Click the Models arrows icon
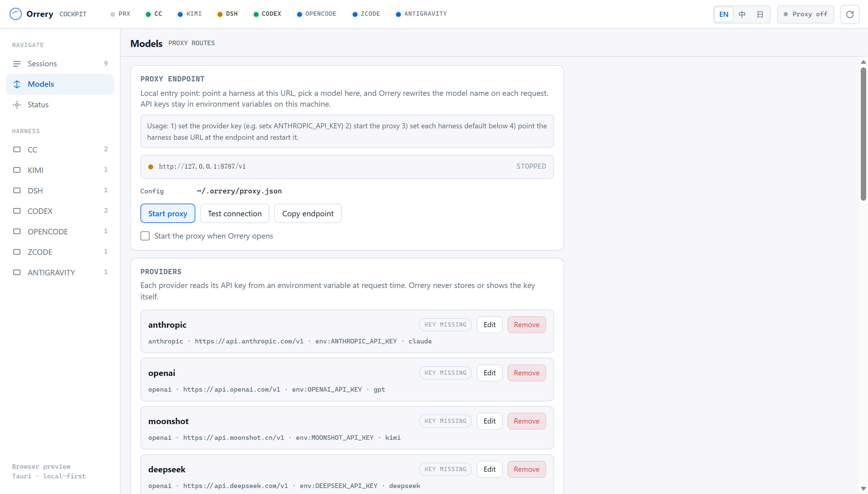This screenshot has width=868, height=494. 17,84
